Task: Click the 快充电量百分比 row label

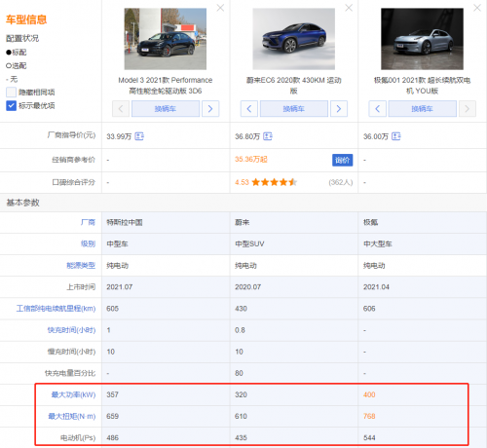Action: click(70, 373)
